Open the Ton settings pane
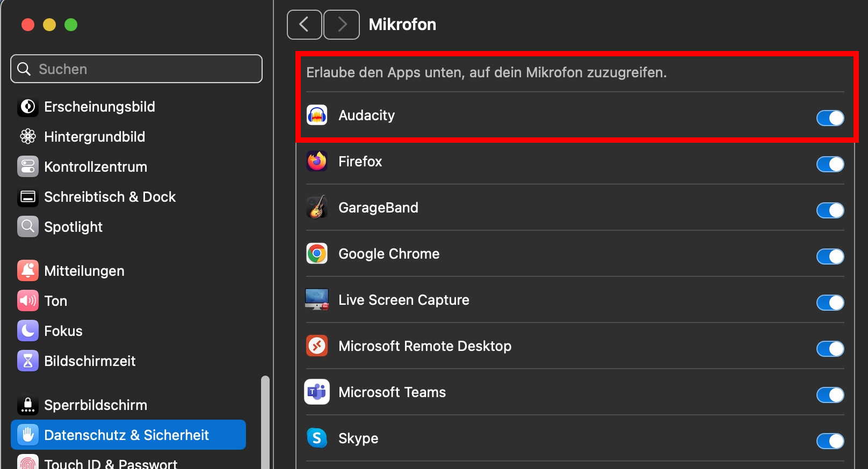This screenshot has width=868, height=469. tap(128, 301)
